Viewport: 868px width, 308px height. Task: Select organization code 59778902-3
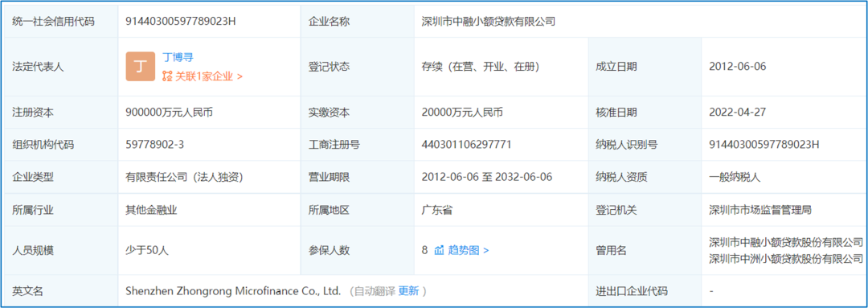pos(154,145)
